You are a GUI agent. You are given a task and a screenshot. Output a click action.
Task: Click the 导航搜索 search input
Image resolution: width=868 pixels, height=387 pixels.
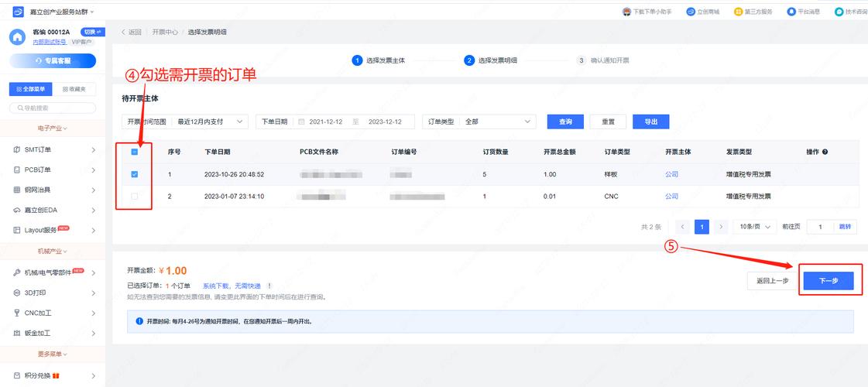(x=53, y=108)
